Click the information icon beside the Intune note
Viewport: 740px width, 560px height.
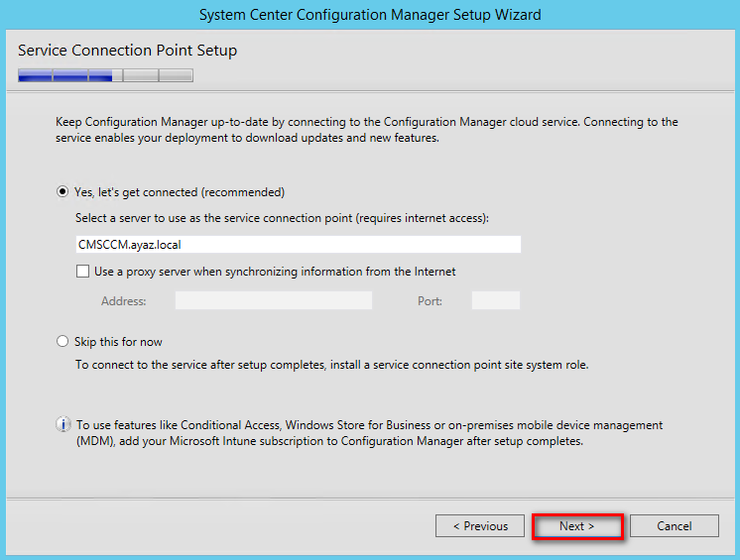64,425
